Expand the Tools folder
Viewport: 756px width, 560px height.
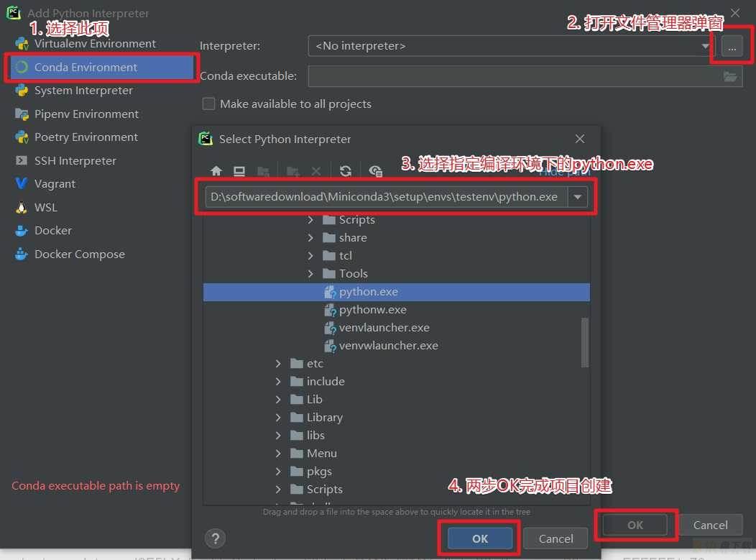click(310, 274)
